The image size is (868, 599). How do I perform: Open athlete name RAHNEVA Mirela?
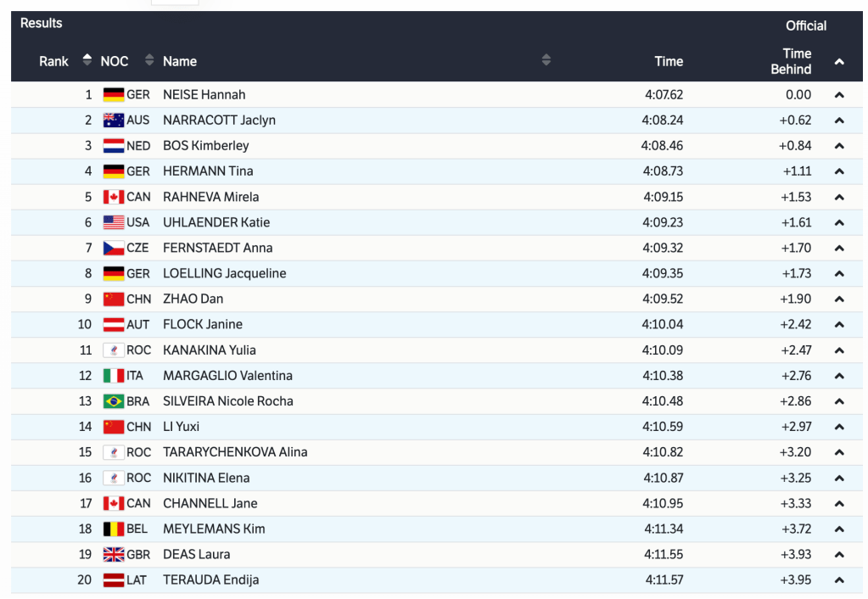click(x=210, y=197)
